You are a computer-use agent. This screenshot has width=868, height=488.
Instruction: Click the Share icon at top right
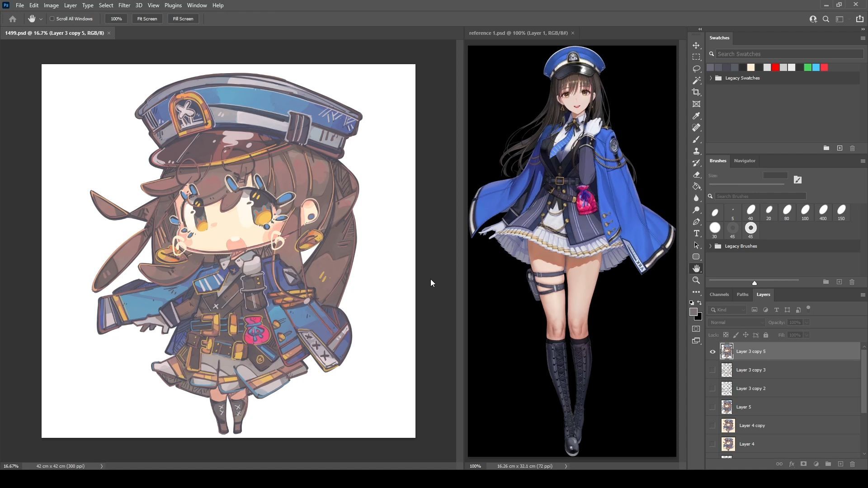pos(859,19)
